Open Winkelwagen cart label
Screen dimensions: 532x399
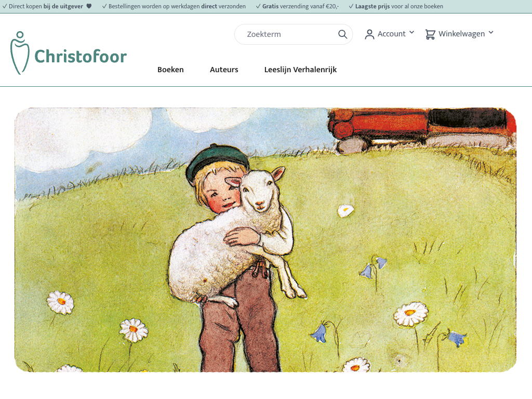461,34
